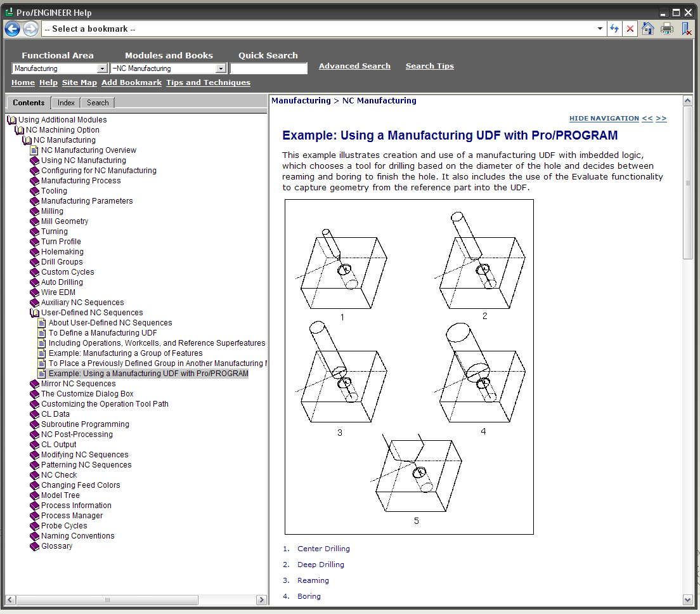Screen dimensions: 700x614
Task: Switch to the Search tab
Action: (x=98, y=103)
